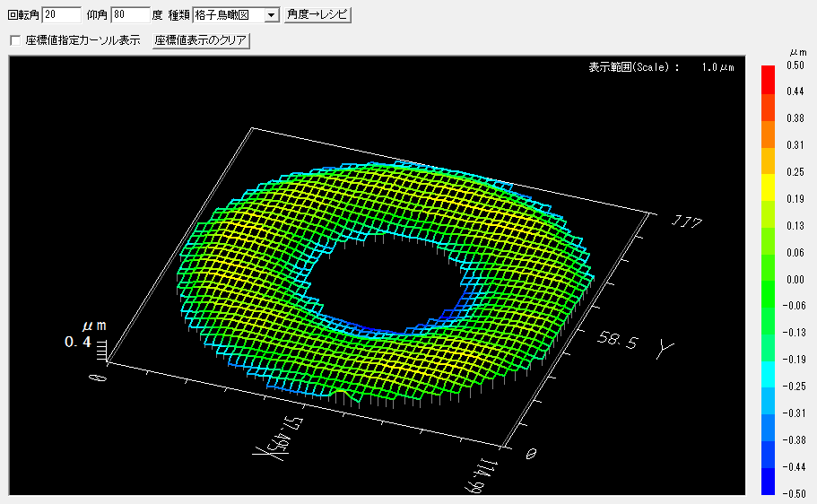Select the yellow swatch near 0.19
Screen dimensions: 817x504
coord(768,187)
